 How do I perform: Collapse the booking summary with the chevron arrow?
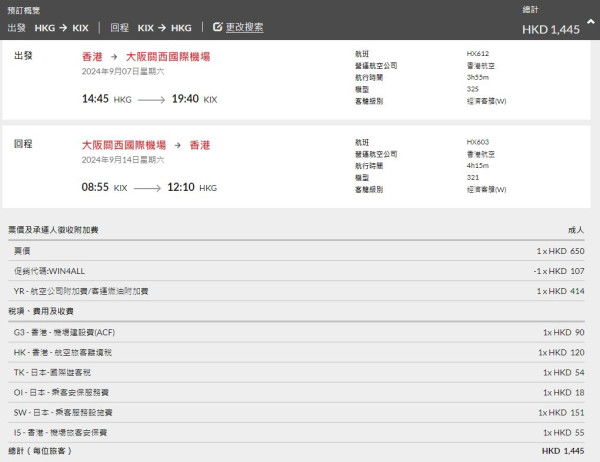point(591,22)
